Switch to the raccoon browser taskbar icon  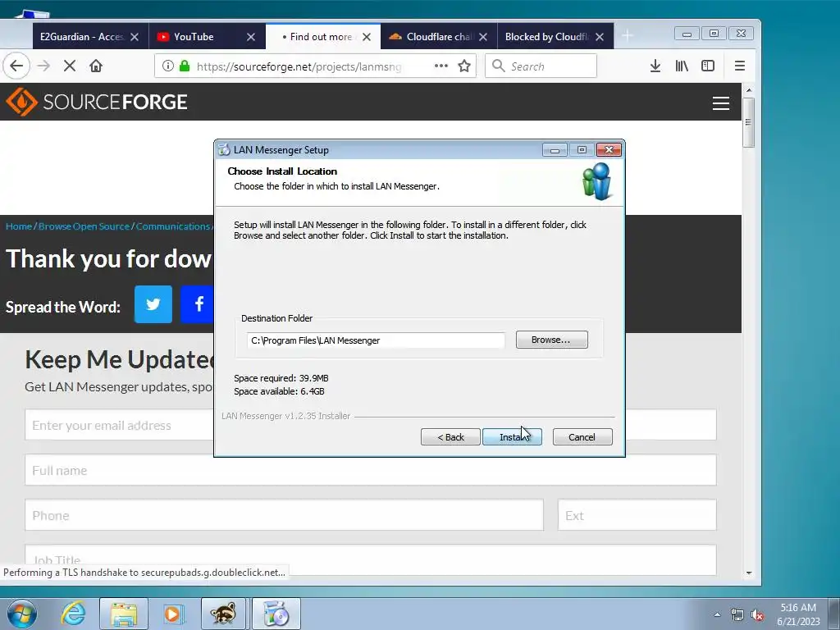(223, 614)
